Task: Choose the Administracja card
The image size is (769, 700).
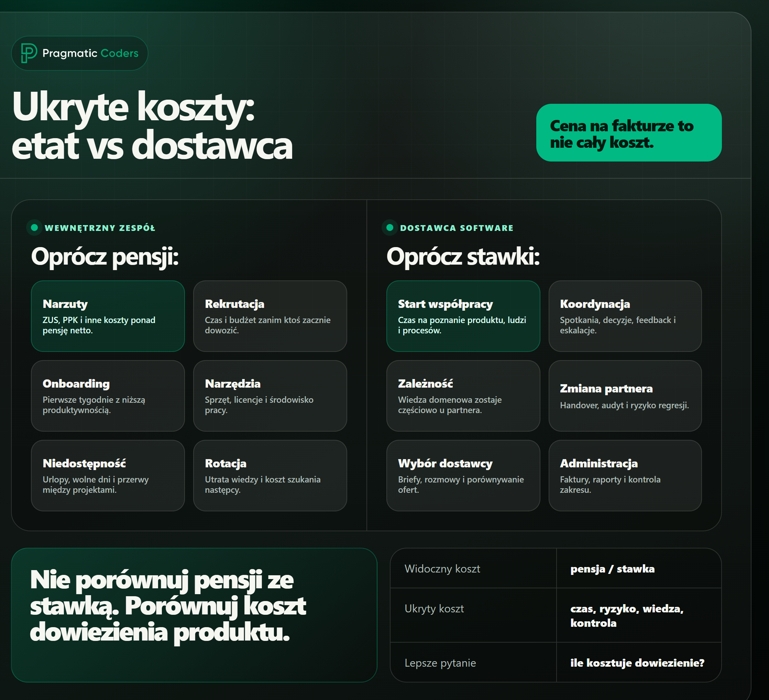Action: [625, 476]
